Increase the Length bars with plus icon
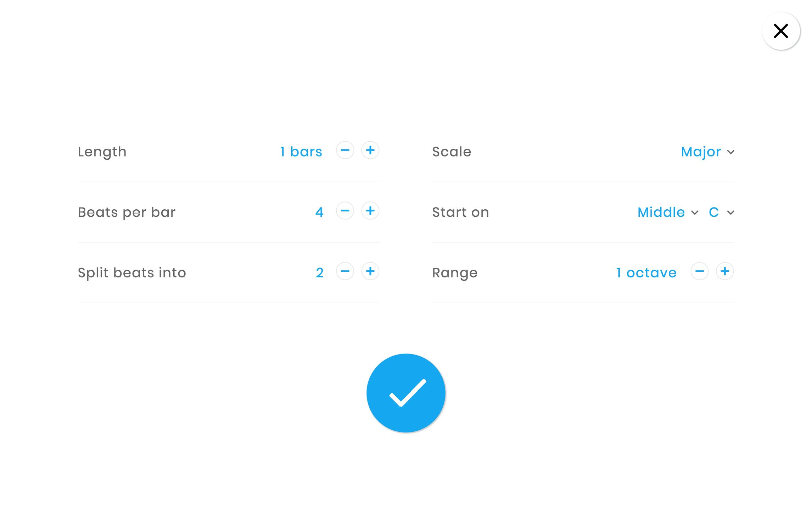 (x=370, y=151)
